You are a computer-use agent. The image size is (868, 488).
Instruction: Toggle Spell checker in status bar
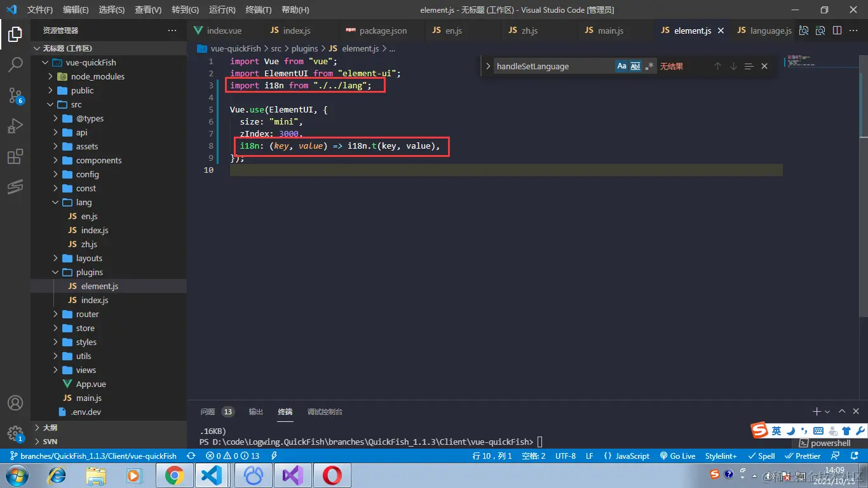pyautogui.click(x=761, y=456)
